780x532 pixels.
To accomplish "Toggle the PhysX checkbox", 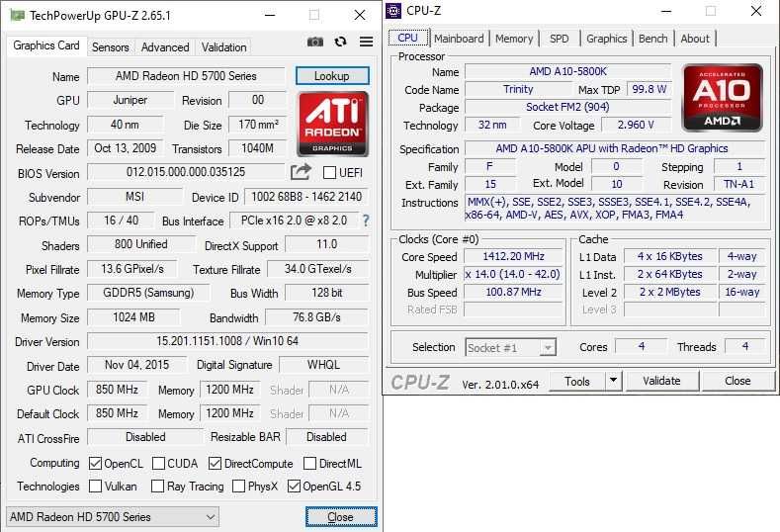I will pyautogui.click(x=239, y=486).
